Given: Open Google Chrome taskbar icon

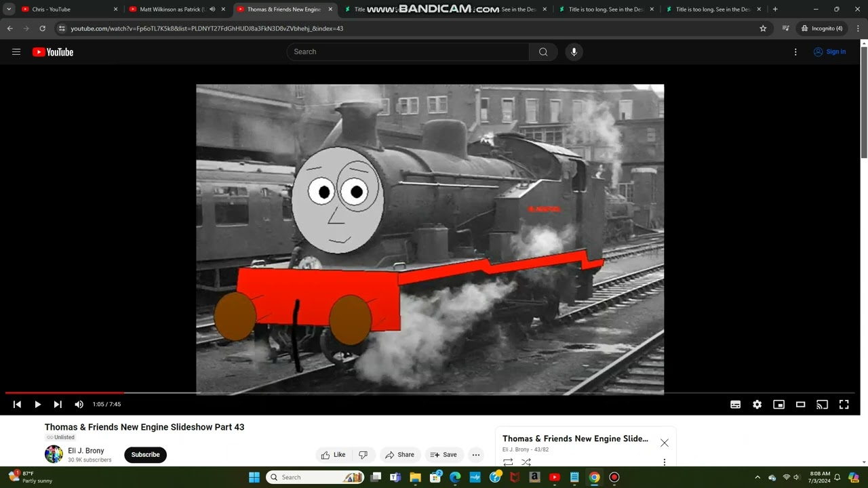Looking at the screenshot, I should tap(594, 477).
